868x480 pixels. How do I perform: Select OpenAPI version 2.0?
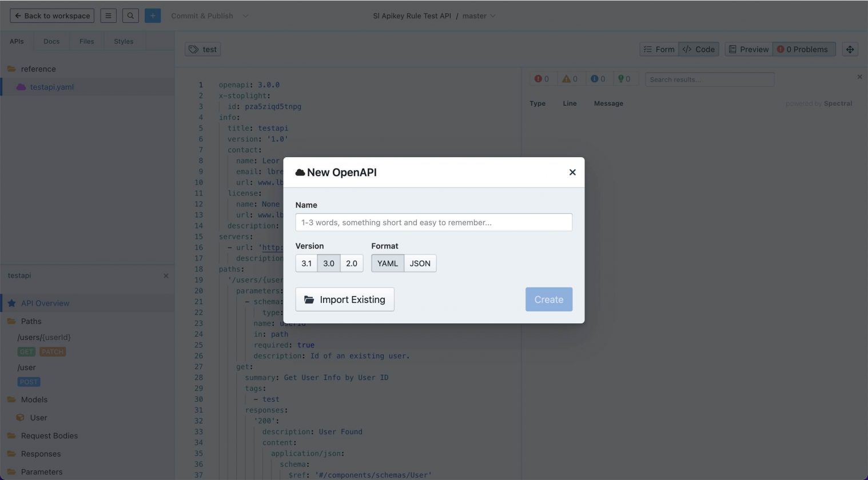click(351, 263)
